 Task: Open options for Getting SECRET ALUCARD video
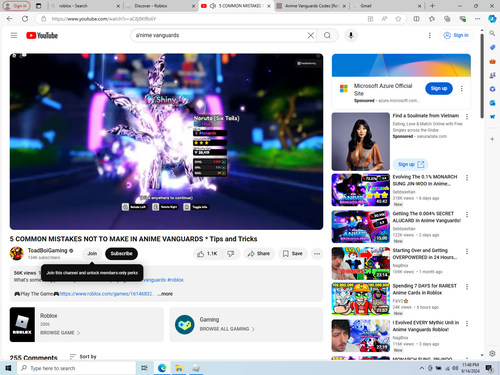click(x=467, y=214)
